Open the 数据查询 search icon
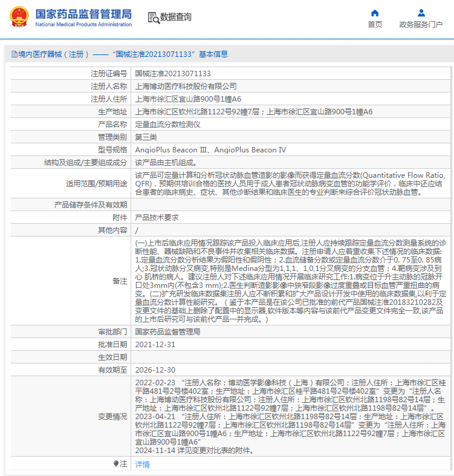454x476 pixels. click(x=154, y=18)
